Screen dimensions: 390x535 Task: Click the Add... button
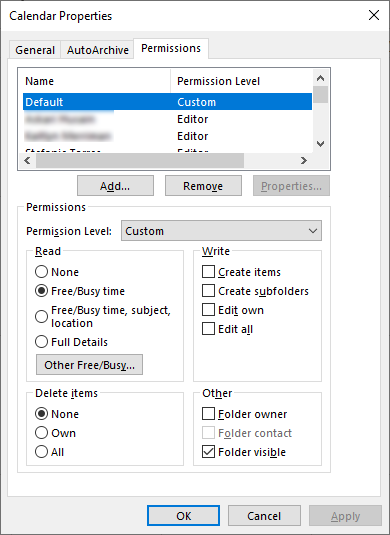pos(115,186)
